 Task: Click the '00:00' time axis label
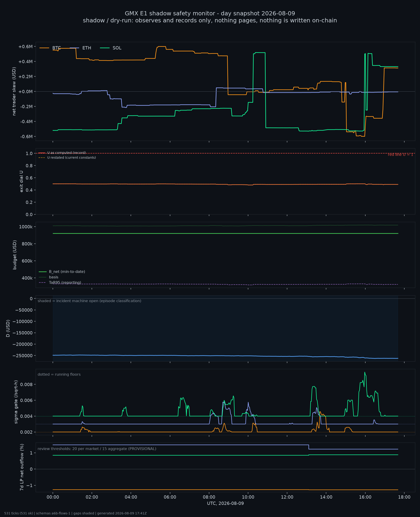(53, 497)
